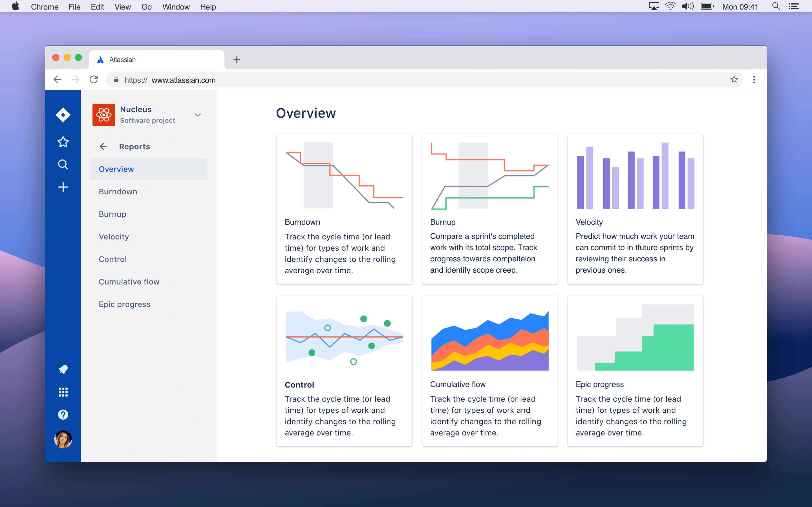Click the plus/create icon in sidebar
This screenshot has height=507, width=812.
[63, 187]
